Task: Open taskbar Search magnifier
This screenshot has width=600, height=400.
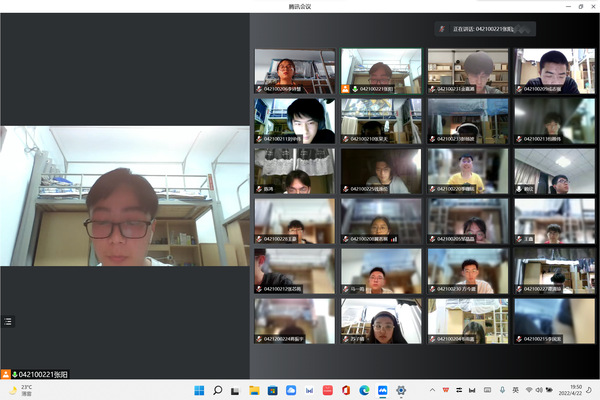Action: [x=217, y=389]
